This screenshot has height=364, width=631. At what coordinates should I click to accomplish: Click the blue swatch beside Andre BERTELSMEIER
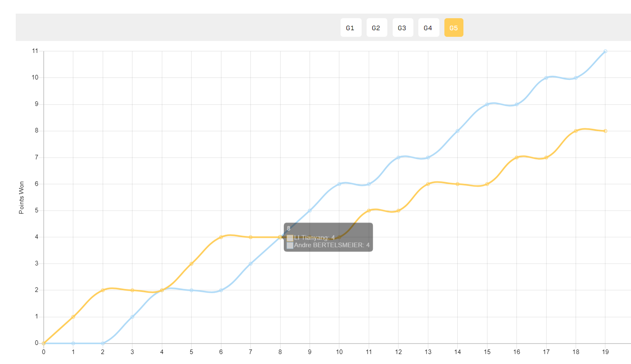(x=290, y=245)
